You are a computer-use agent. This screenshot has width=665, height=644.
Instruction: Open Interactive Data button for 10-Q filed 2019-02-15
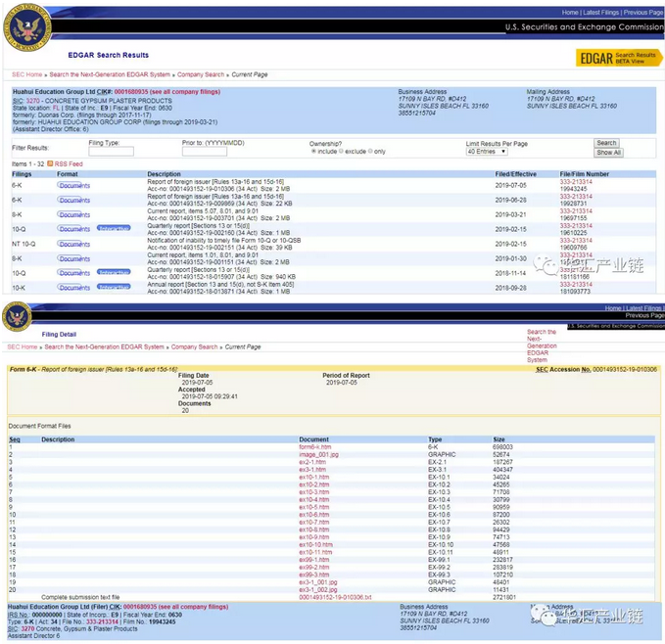[x=114, y=228]
